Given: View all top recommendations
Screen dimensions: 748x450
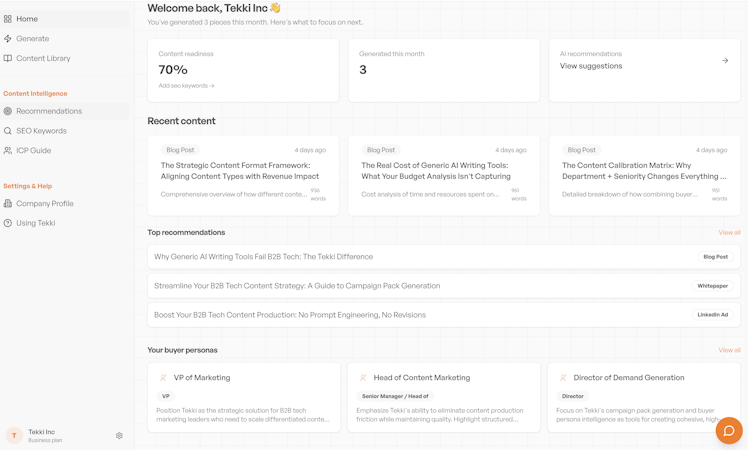Looking at the screenshot, I should pos(729,233).
